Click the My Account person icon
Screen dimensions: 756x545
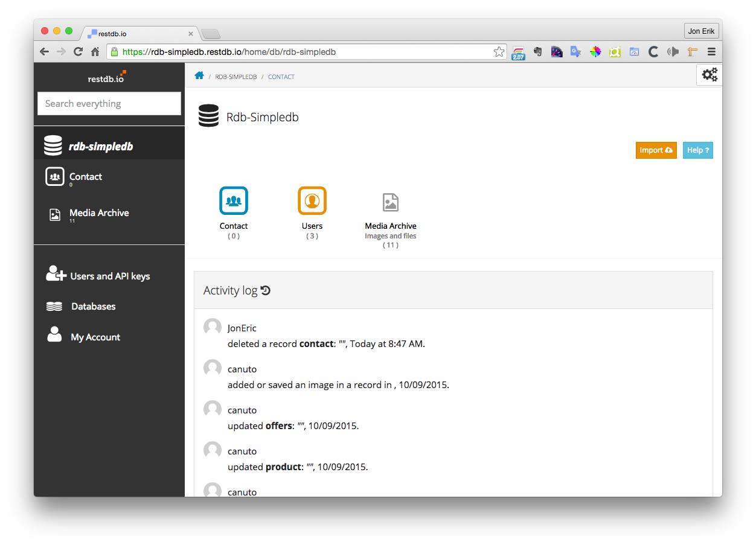click(54, 334)
